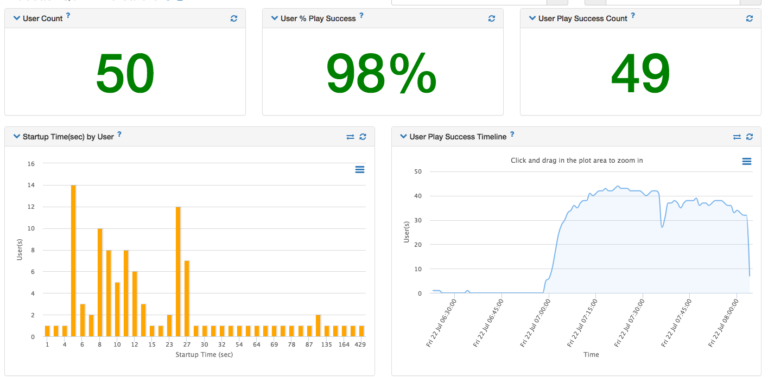Click the User Play Success Timeline title

pyautogui.click(x=458, y=137)
